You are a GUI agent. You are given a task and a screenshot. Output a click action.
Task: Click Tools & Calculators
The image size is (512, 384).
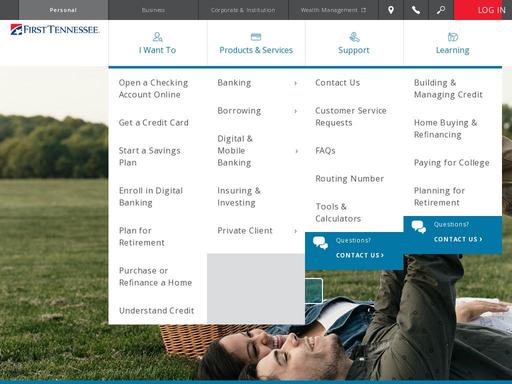[x=338, y=213]
